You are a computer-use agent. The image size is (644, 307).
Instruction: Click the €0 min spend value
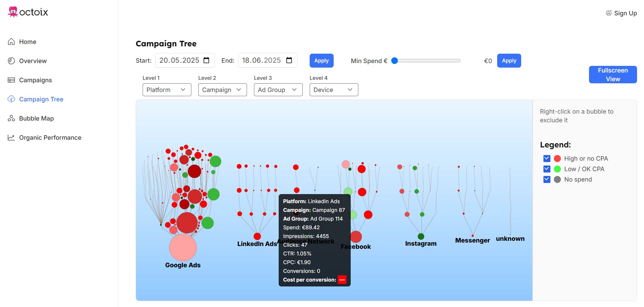click(x=488, y=61)
